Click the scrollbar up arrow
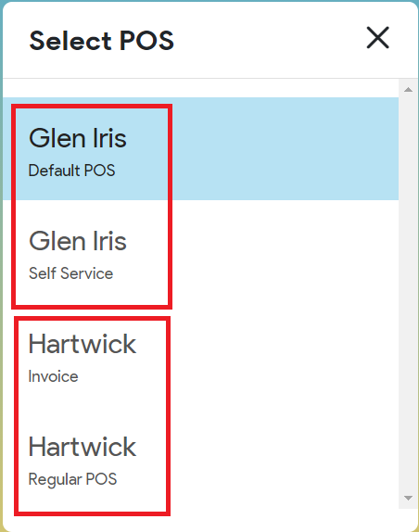The width and height of the screenshot is (419, 532). click(x=408, y=90)
